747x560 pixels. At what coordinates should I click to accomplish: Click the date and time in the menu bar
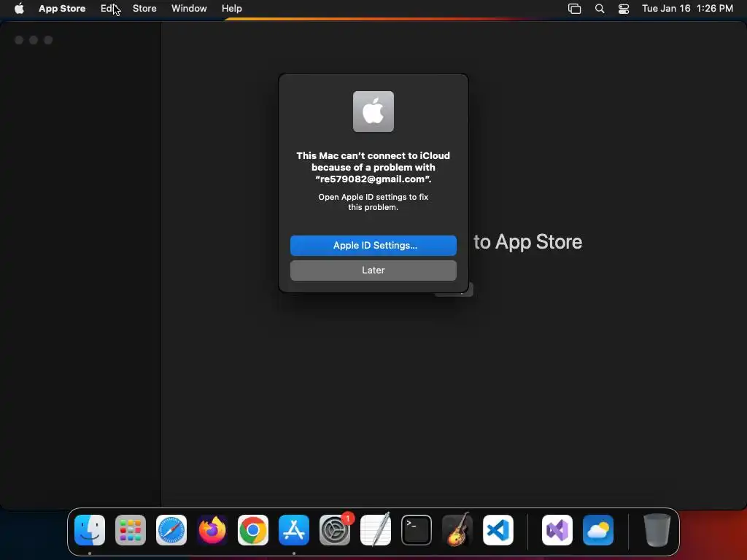coord(687,9)
